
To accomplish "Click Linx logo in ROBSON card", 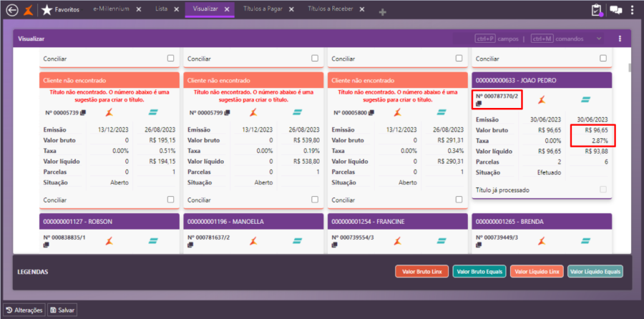I will 109,240.
